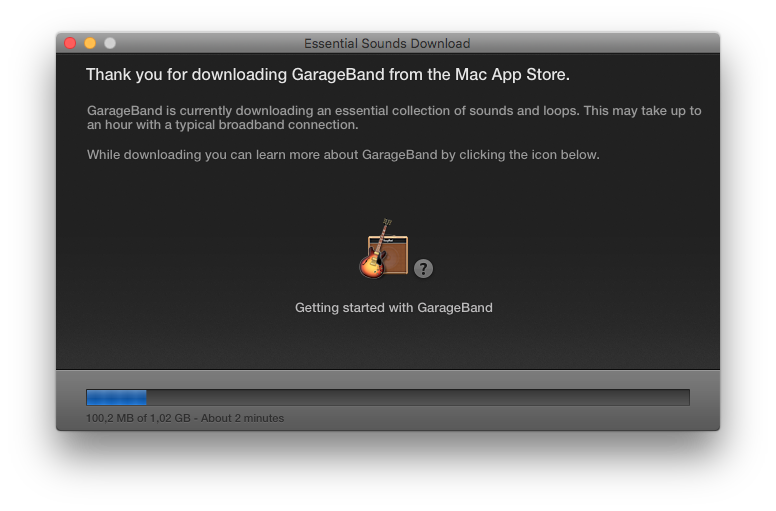776x511 pixels.
Task: Click the download progress bar
Action: coord(388,397)
